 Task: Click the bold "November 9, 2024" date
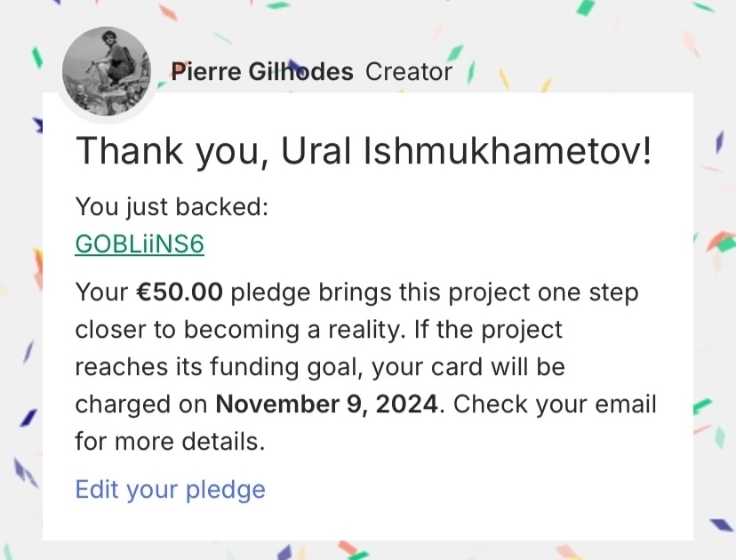pyautogui.click(x=328, y=404)
